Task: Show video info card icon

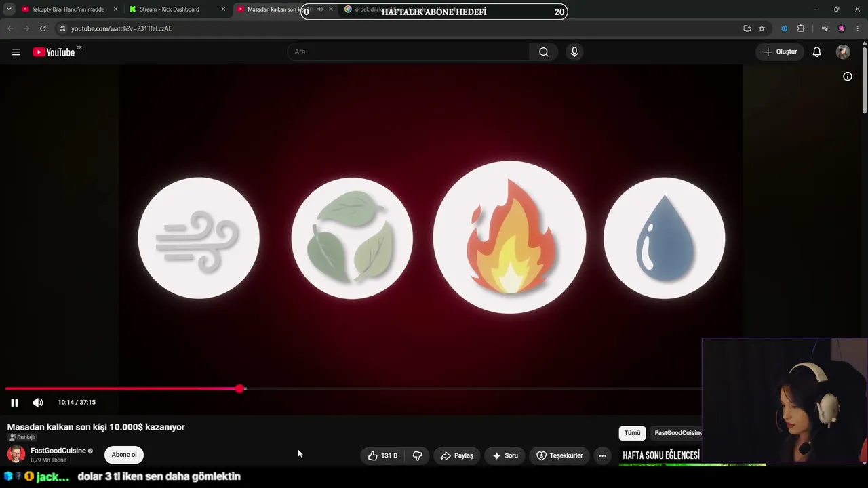Action: 847,77
